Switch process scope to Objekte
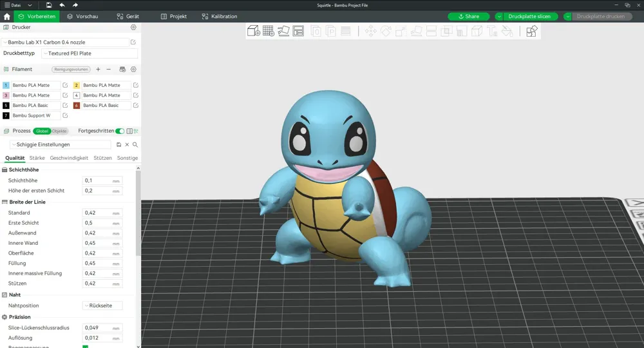The image size is (644, 348). pyautogui.click(x=59, y=131)
